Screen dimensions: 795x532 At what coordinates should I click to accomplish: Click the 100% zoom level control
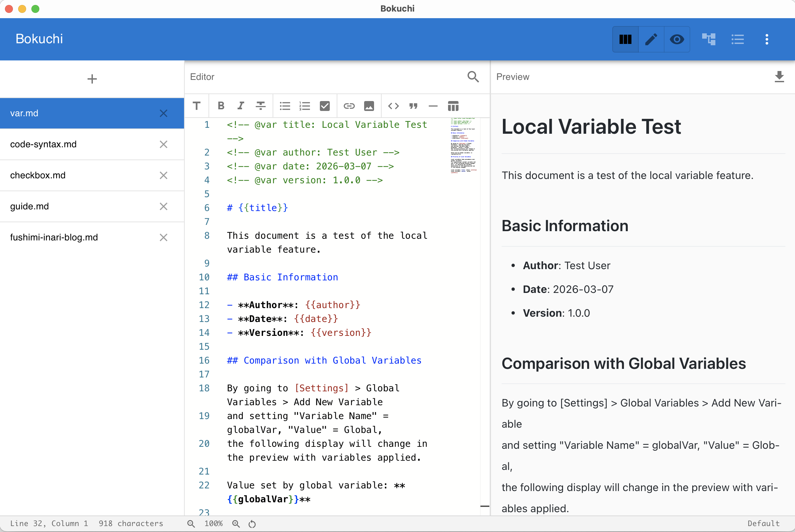(213, 523)
